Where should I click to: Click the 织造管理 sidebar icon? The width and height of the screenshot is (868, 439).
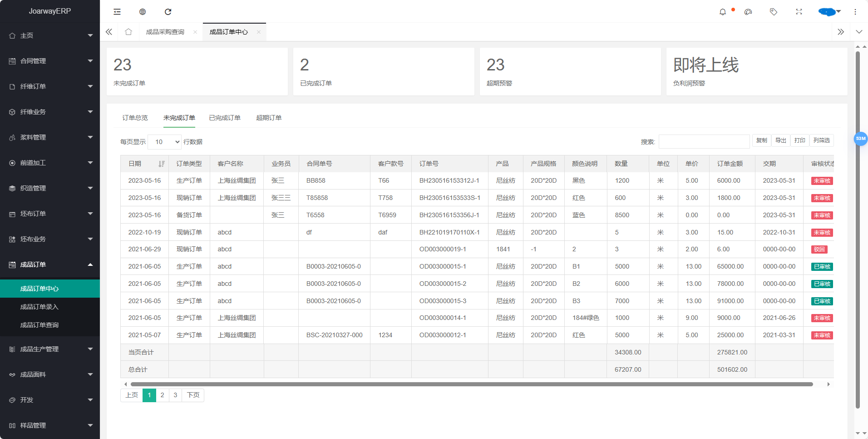coord(12,188)
